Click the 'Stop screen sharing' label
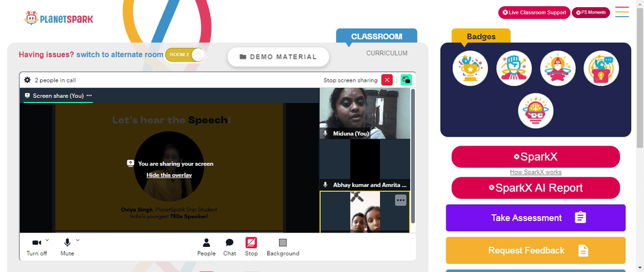 pos(350,80)
